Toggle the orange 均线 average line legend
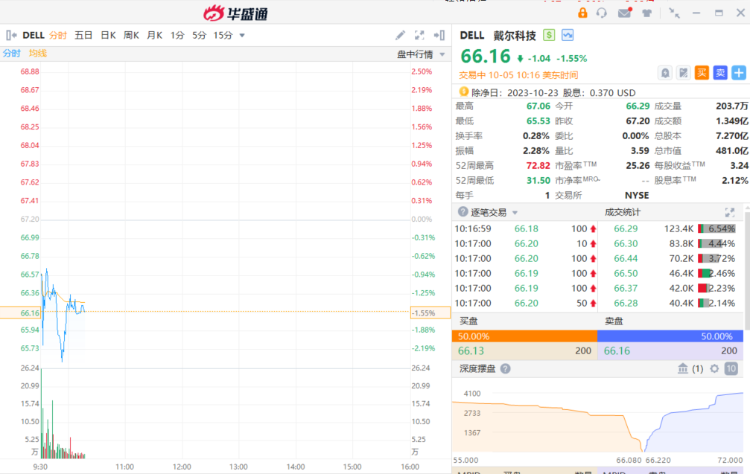This screenshot has width=750, height=474. coord(38,53)
